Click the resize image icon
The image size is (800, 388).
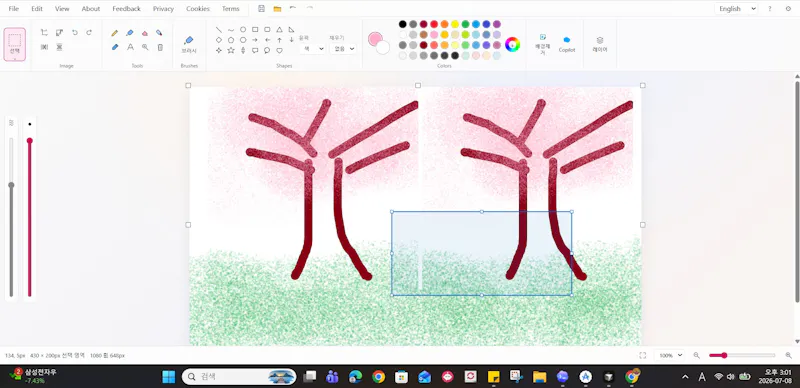coord(59,32)
